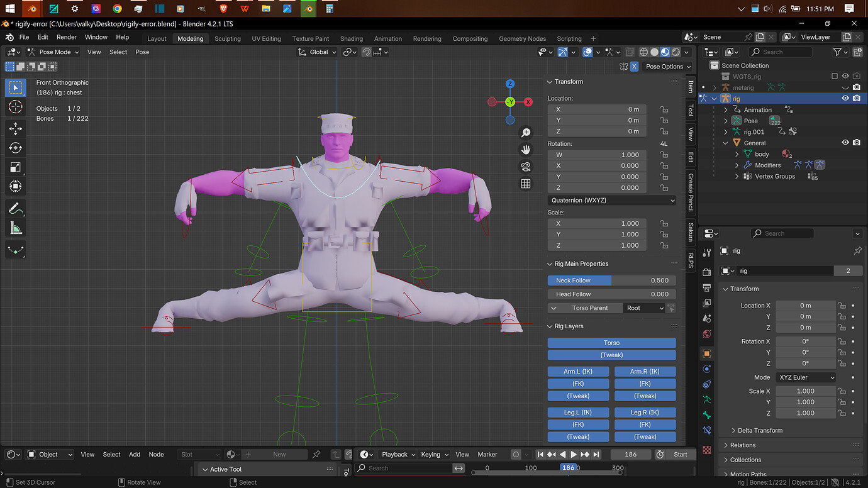Toggle the WGTS_rig collection exclude checkbox
This screenshot has height=488, width=868.
[x=835, y=77]
